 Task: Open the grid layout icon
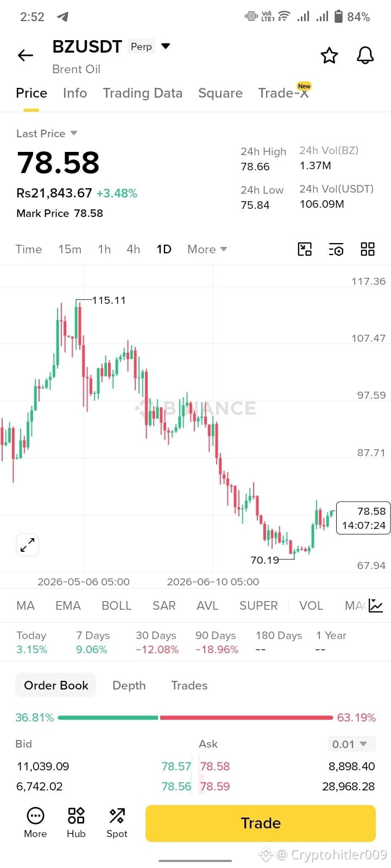click(368, 249)
